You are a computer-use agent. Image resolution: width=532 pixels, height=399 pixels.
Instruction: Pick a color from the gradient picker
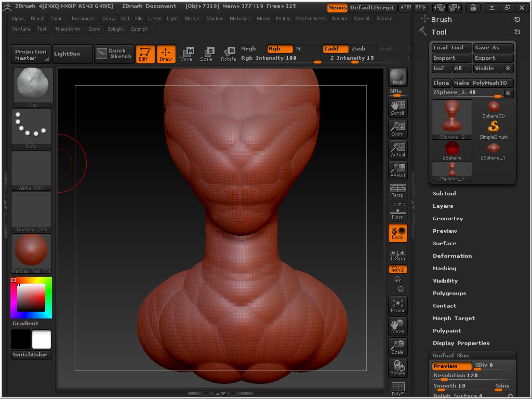(31, 298)
